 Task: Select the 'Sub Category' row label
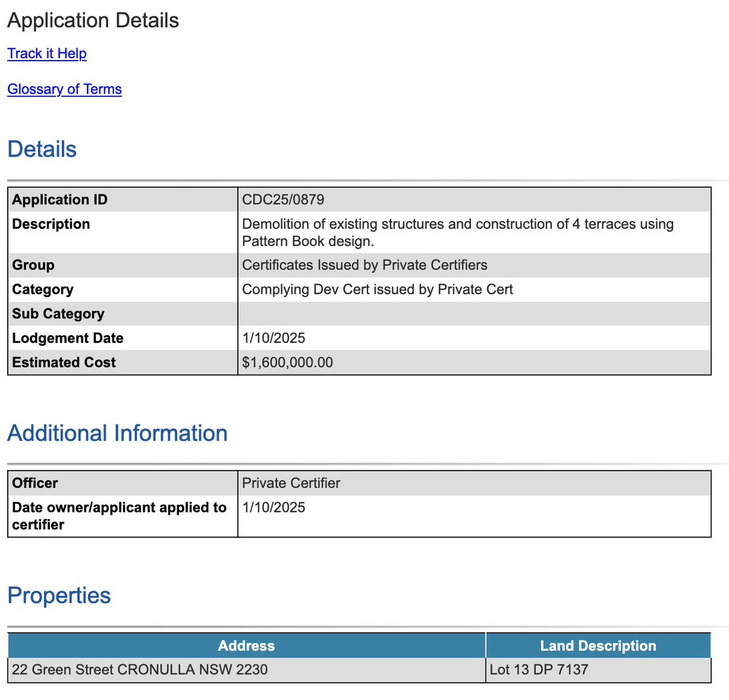[58, 314]
